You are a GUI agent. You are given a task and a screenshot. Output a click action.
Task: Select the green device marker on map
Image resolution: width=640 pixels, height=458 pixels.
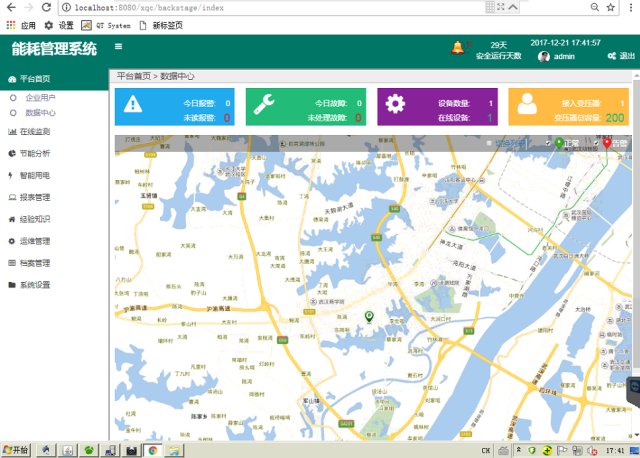coord(369,317)
